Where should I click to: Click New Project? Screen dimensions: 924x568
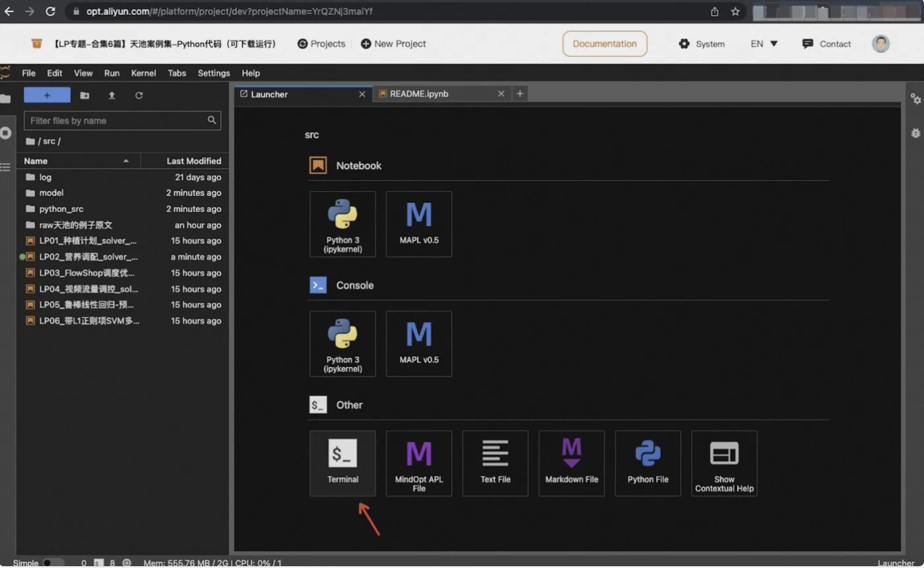(393, 44)
